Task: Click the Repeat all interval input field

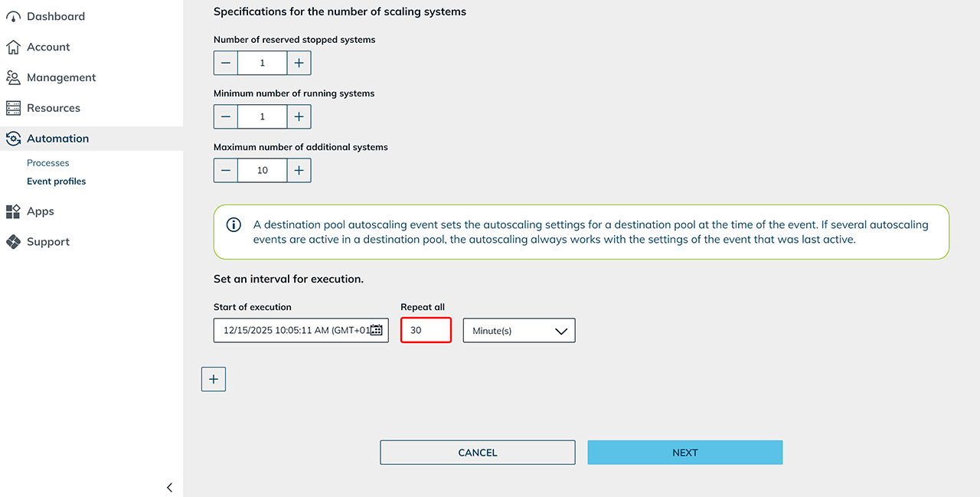Action: (426, 331)
